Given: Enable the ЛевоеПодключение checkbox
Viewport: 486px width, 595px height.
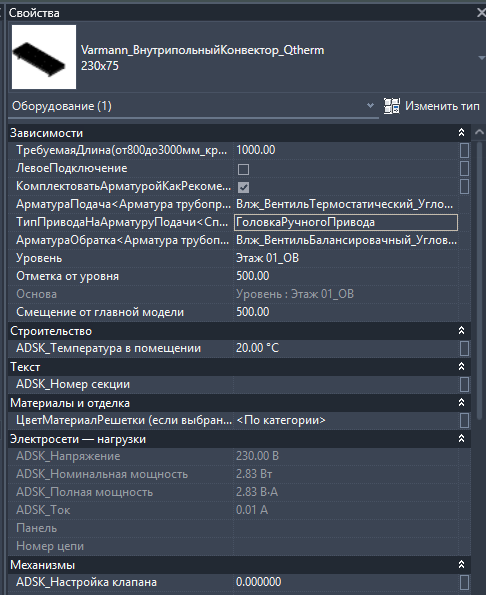Looking at the screenshot, I should pos(243,169).
